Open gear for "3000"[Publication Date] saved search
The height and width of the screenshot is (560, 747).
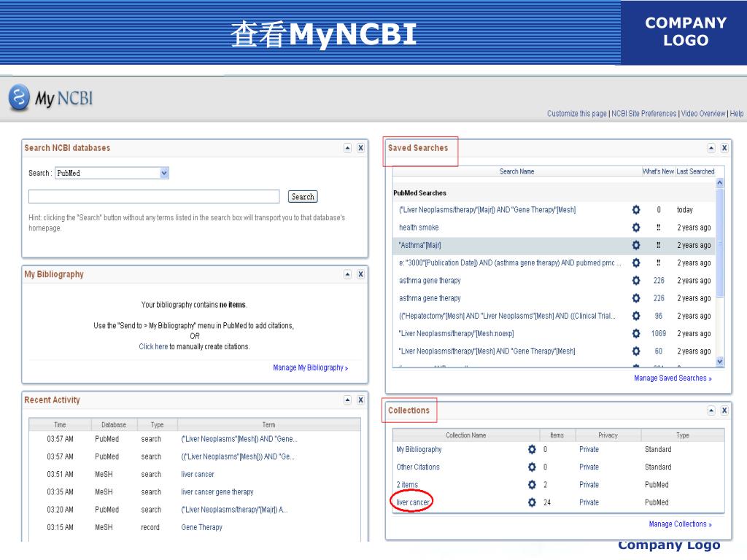[x=636, y=262]
